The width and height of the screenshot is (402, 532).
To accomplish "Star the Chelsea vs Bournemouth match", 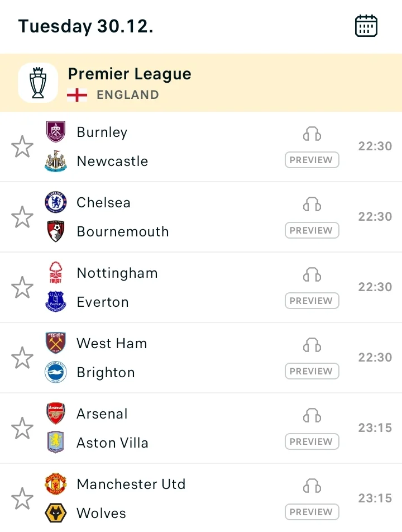I will click(x=22, y=217).
